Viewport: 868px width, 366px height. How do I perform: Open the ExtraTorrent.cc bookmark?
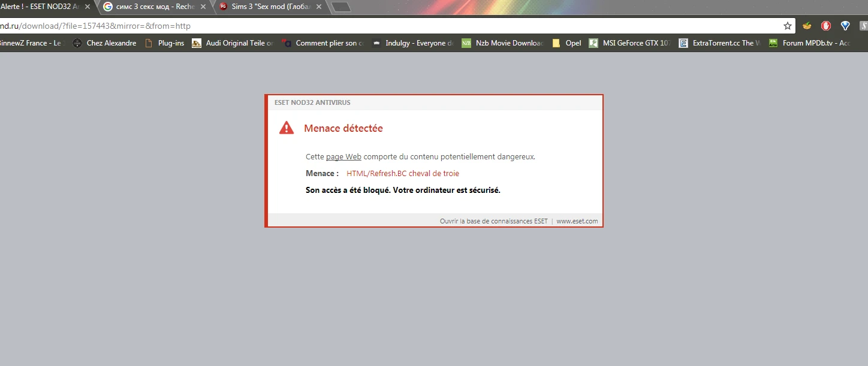(x=719, y=43)
